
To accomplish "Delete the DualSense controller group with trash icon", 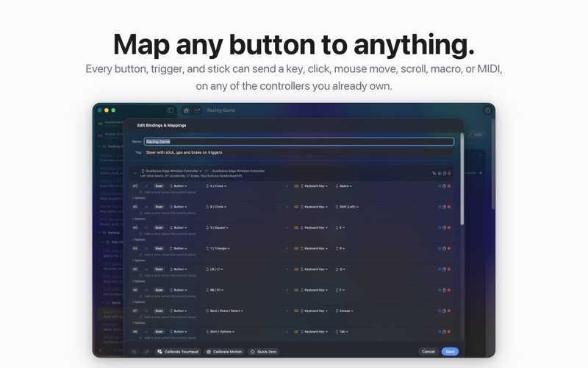I will pyautogui.click(x=449, y=173).
